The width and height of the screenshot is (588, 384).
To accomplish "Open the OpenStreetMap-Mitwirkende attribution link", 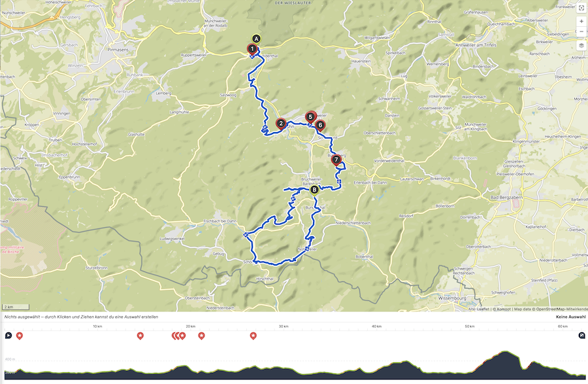I will (562, 309).
